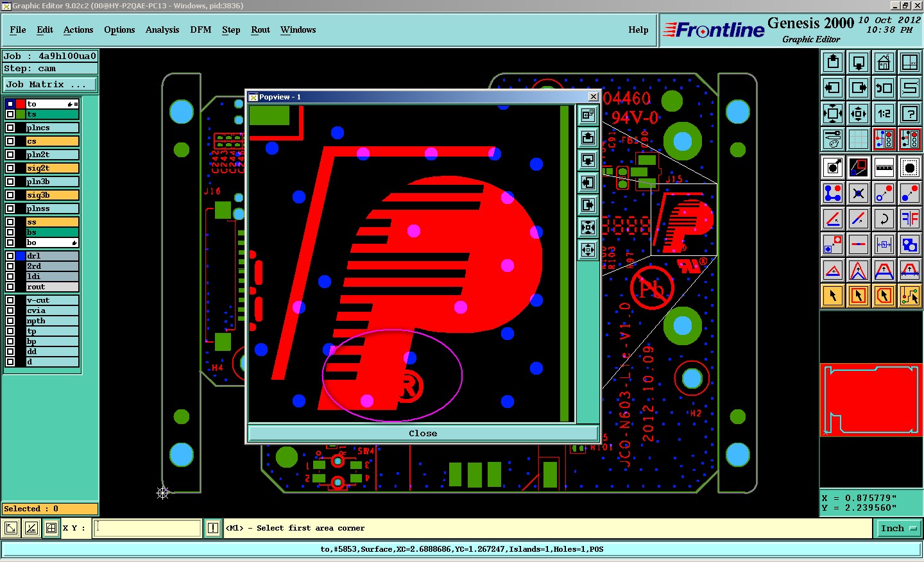
Task: Select the sig3b layer name
Action: pos(52,195)
